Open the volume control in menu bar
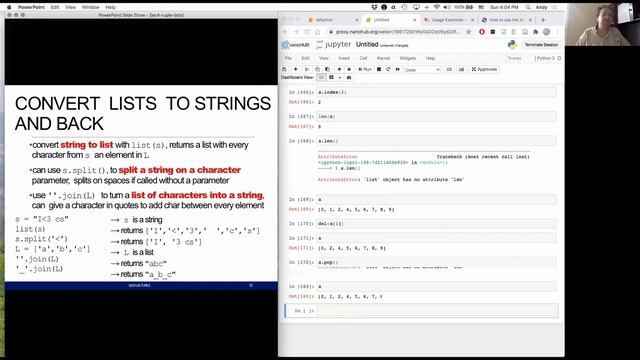The height and width of the screenshot is (360, 640). (447, 7)
